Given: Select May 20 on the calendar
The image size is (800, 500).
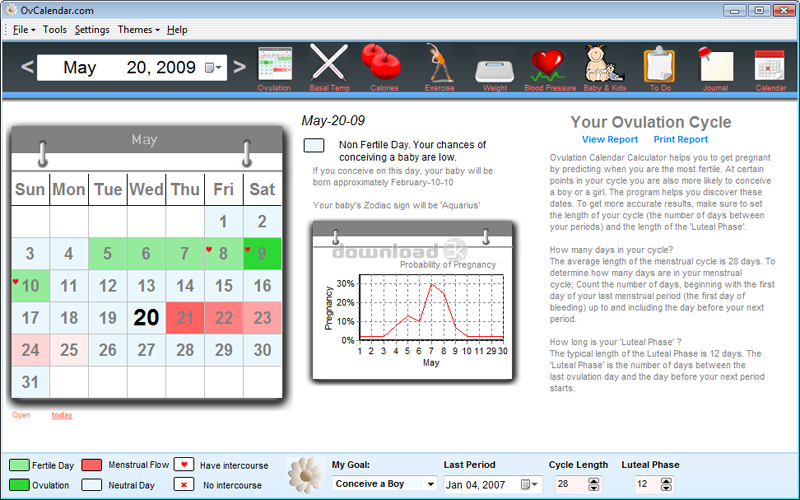Looking at the screenshot, I should tap(146, 318).
